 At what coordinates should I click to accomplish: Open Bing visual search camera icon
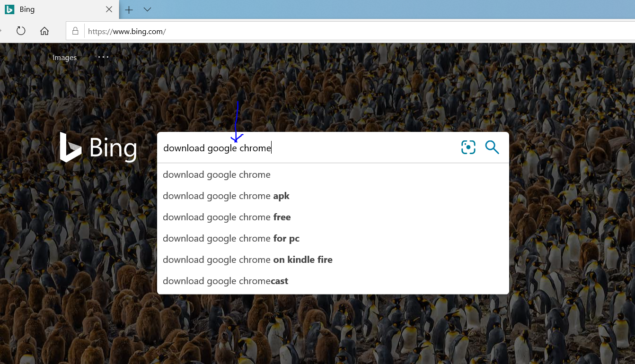468,147
